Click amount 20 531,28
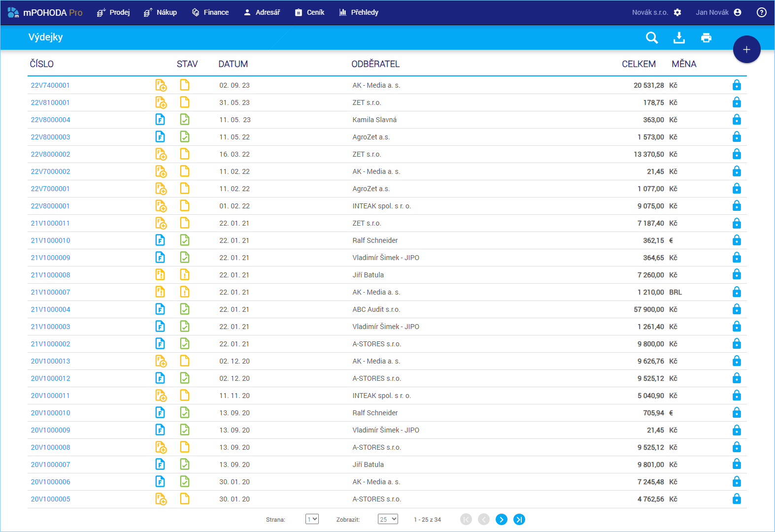This screenshot has height=532, width=775. [x=649, y=85]
